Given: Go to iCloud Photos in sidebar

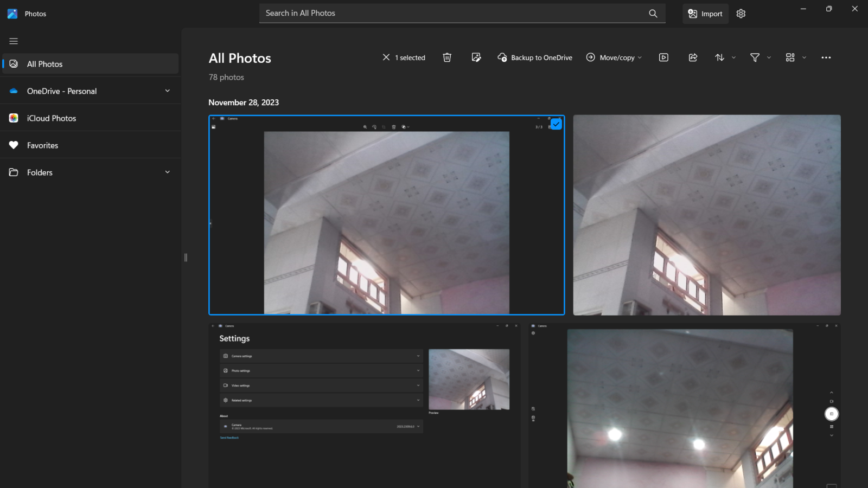Looking at the screenshot, I should (52, 118).
